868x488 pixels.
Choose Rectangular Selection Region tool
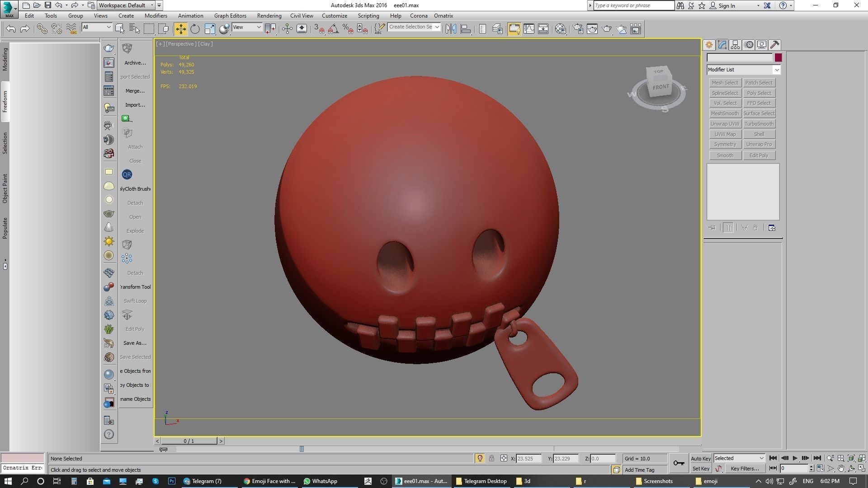click(149, 29)
